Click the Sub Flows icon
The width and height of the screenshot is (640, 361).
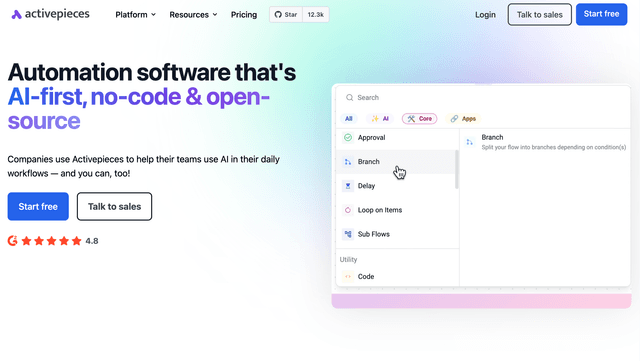(348, 234)
